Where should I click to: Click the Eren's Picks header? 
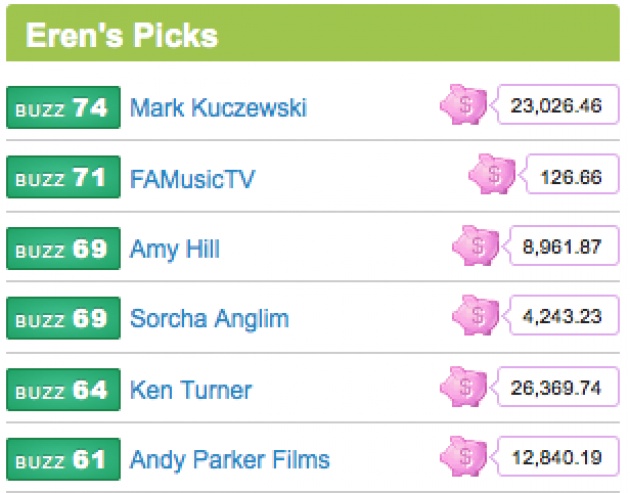(313, 33)
